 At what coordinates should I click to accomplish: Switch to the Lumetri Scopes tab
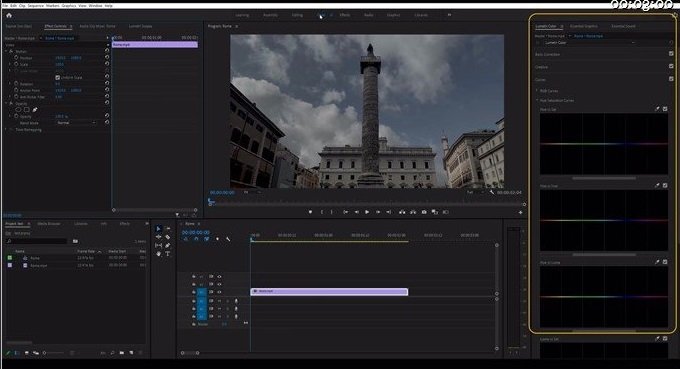pyautogui.click(x=140, y=26)
